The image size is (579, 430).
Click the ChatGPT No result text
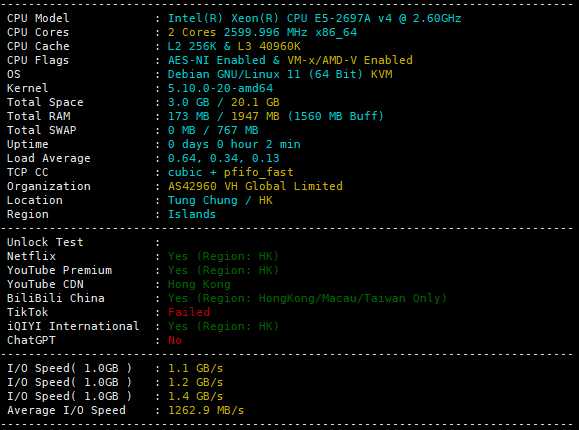click(175, 340)
